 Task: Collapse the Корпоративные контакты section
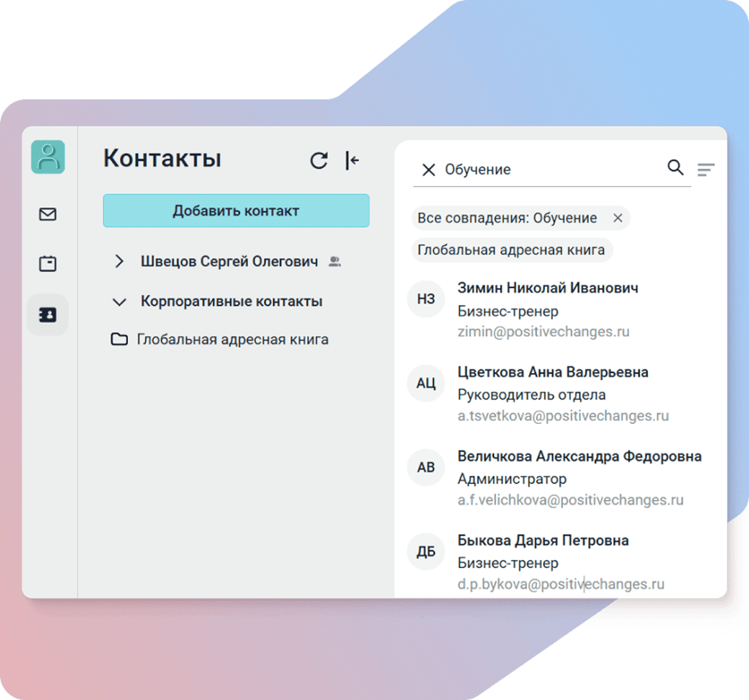click(x=119, y=302)
